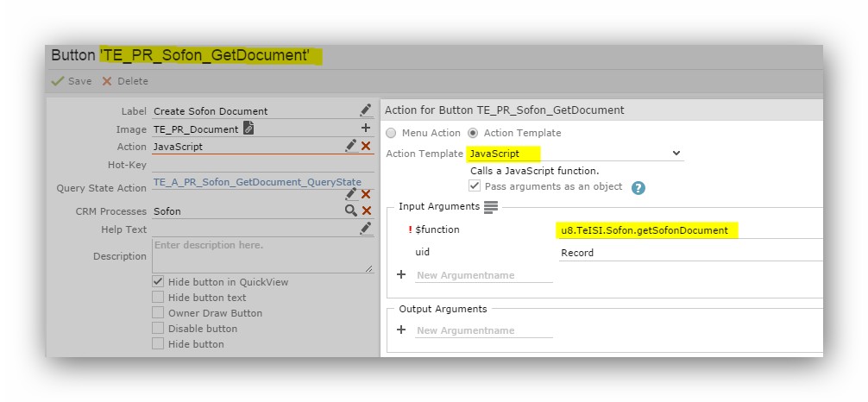Open Input Arguments list menu icon
The height and width of the screenshot is (402, 868).
pyautogui.click(x=491, y=206)
